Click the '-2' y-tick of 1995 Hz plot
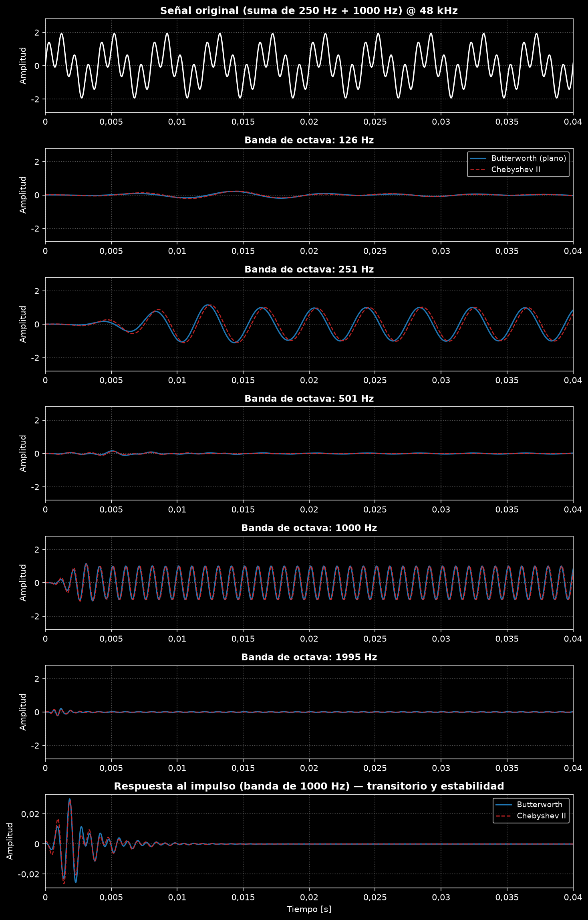This screenshot has width=588, height=920. coord(35,746)
